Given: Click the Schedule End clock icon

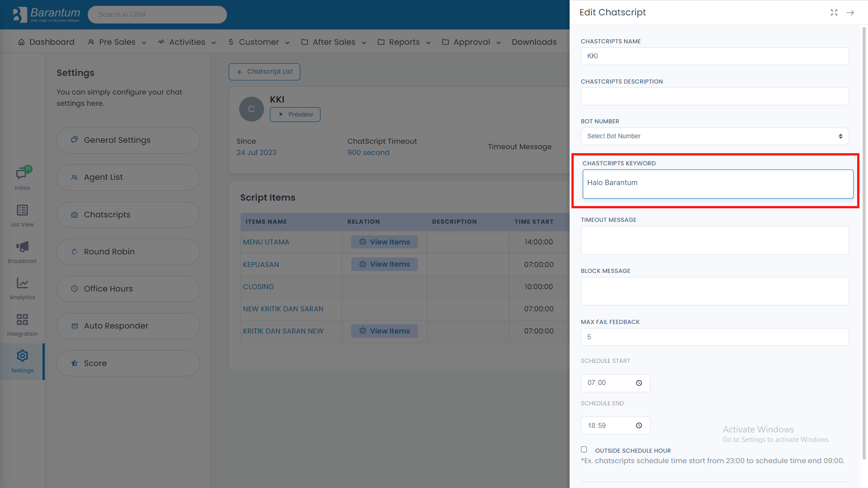Looking at the screenshot, I should [x=639, y=426].
